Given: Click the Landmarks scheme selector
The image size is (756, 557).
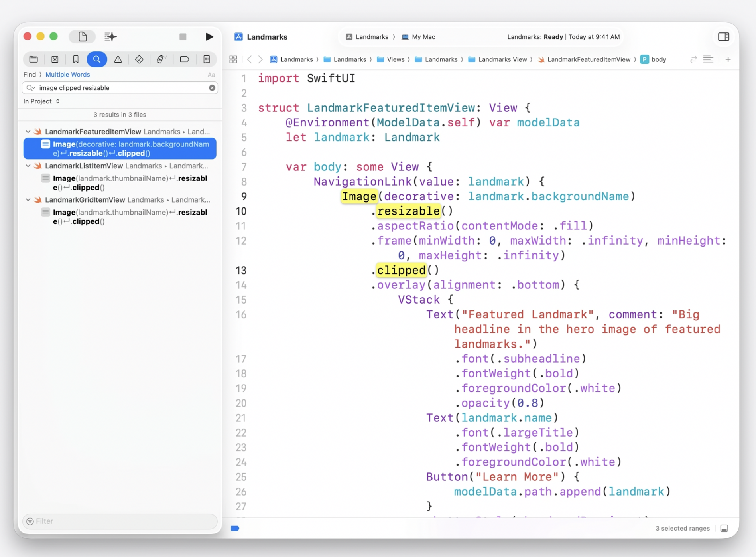Looking at the screenshot, I should (x=367, y=37).
